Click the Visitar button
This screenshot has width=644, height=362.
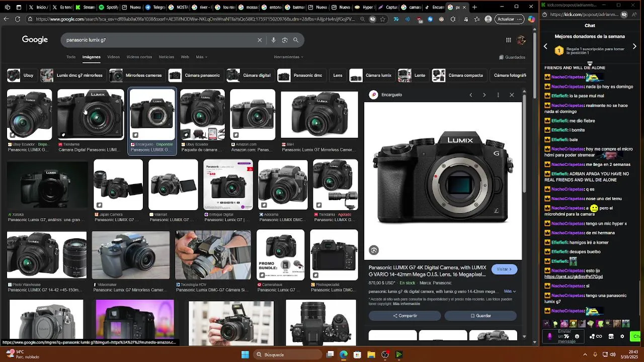tap(504, 269)
